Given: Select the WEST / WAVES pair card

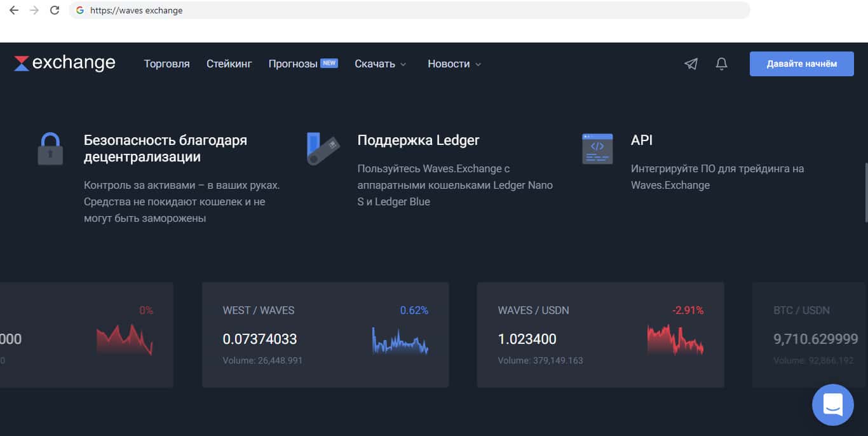Looking at the screenshot, I should coord(325,335).
